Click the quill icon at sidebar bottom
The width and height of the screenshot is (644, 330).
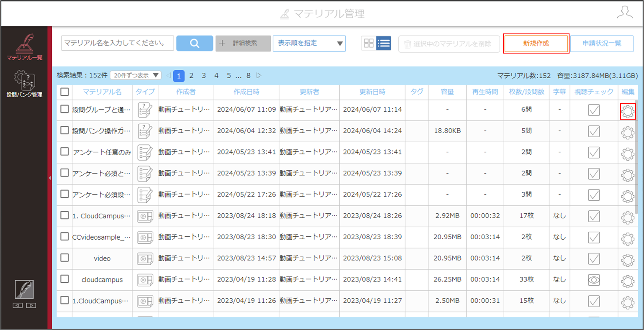click(24, 289)
